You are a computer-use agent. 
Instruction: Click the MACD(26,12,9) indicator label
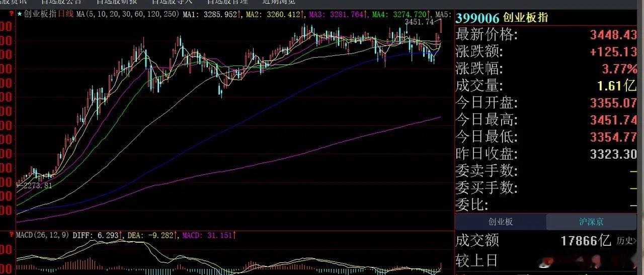click(x=43, y=235)
